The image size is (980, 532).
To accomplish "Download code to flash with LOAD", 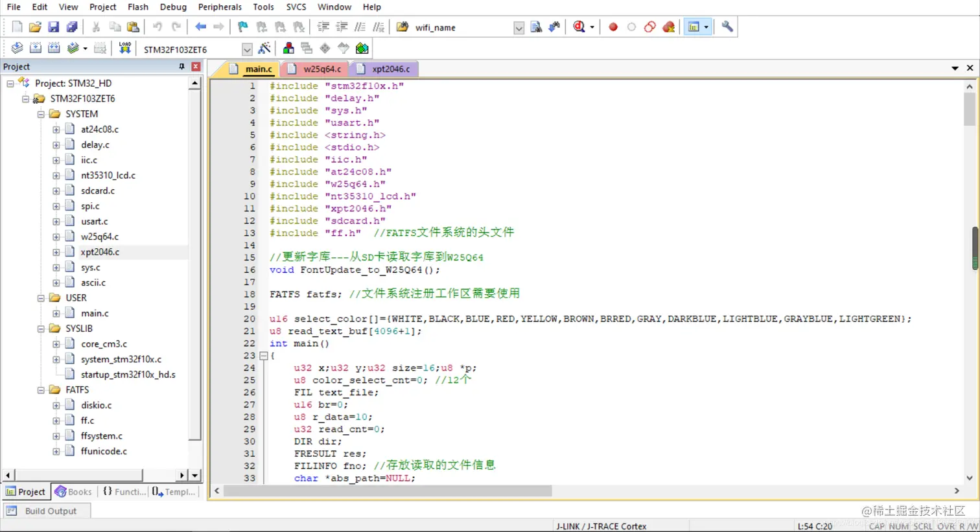I will tap(124, 49).
